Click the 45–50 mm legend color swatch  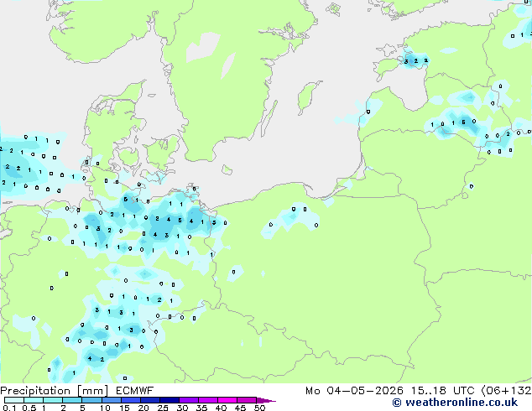point(247,400)
